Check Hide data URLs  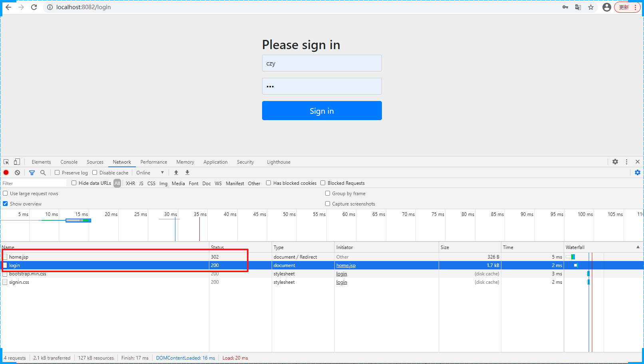point(74,183)
